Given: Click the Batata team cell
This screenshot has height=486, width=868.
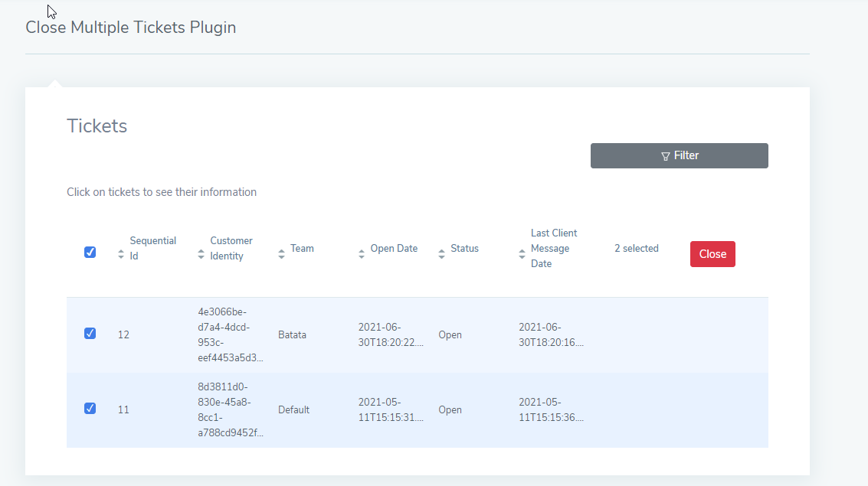Looking at the screenshot, I should [x=293, y=335].
